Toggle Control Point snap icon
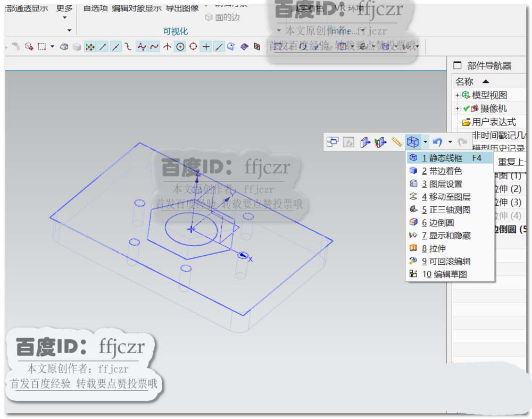The image size is (532, 419). coord(128,47)
